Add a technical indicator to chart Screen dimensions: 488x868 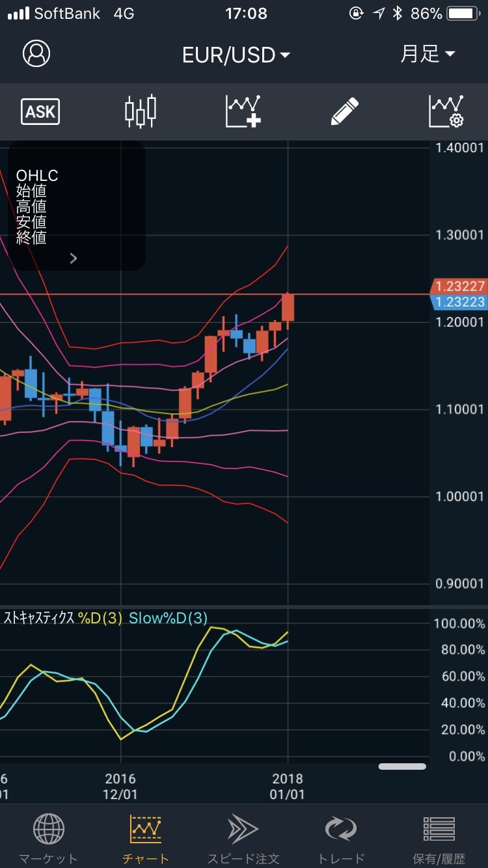(243, 111)
